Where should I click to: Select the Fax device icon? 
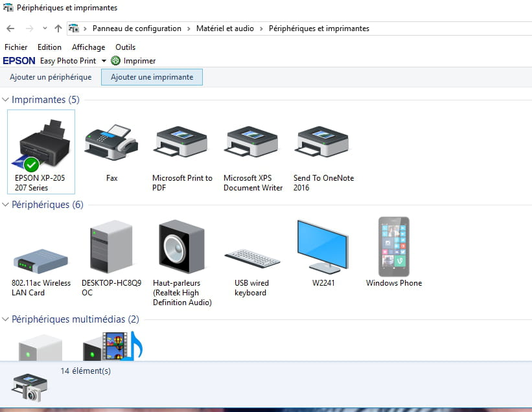tap(111, 143)
